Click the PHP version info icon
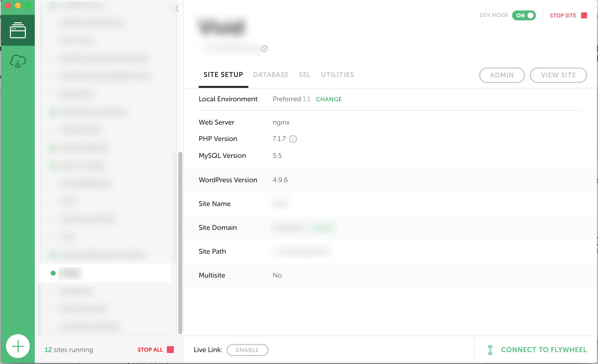The height and width of the screenshot is (364, 598). 293,139
